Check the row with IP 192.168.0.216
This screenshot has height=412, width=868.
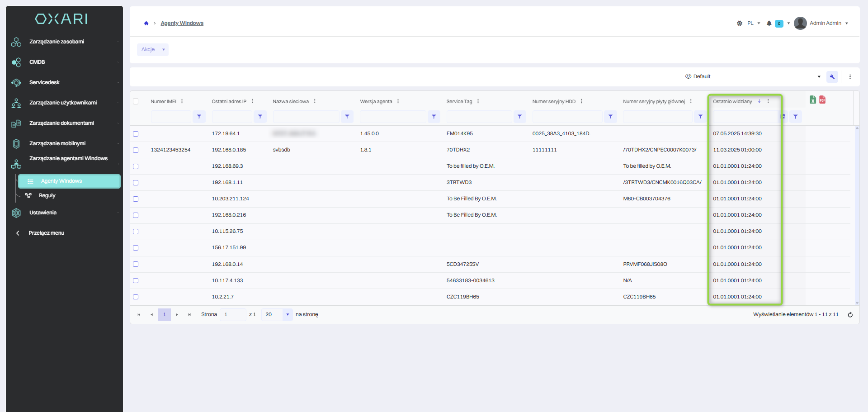point(136,215)
